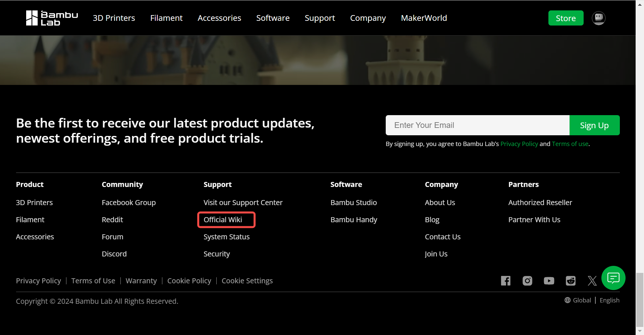The width and height of the screenshot is (644, 335).
Task: Go to MakerWorld from the top nav
Action: click(424, 18)
